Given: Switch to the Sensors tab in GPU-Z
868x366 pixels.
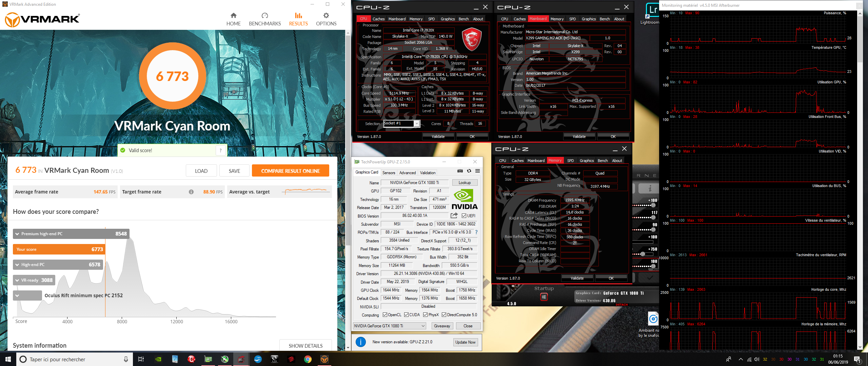Looking at the screenshot, I should (x=389, y=173).
